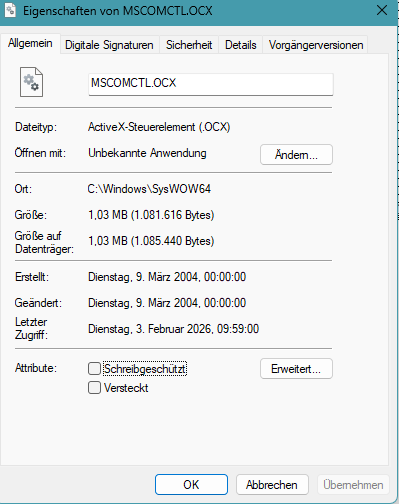The height and width of the screenshot is (504, 399).
Task: Open the Vorgängerversionen tab
Action: pyautogui.click(x=316, y=45)
